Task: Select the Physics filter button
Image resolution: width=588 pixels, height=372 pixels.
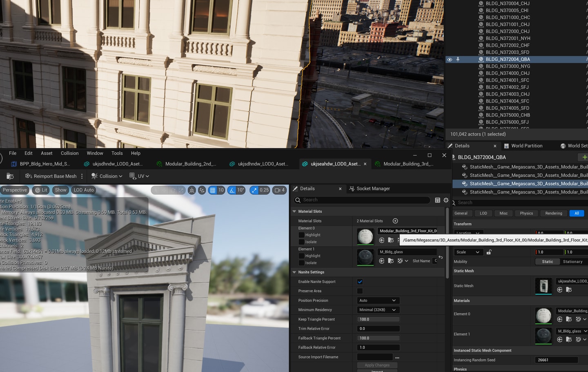Action: click(x=526, y=214)
